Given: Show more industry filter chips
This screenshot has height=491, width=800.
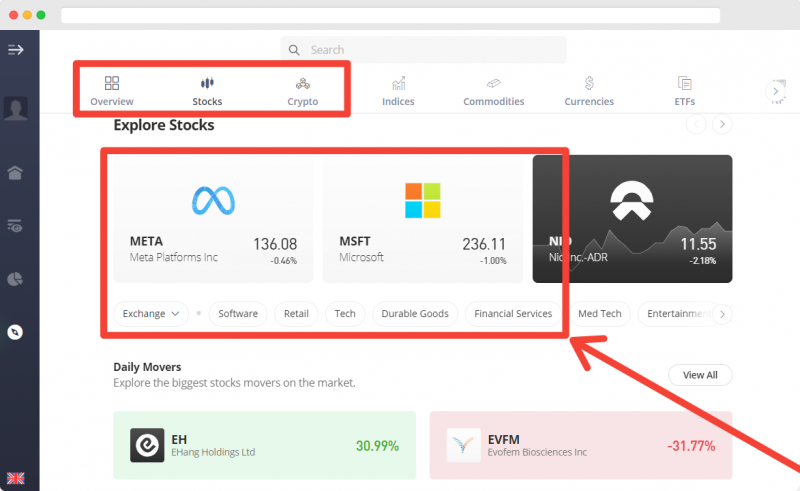Looking at the screenshot, I should (x=722, y=314).
